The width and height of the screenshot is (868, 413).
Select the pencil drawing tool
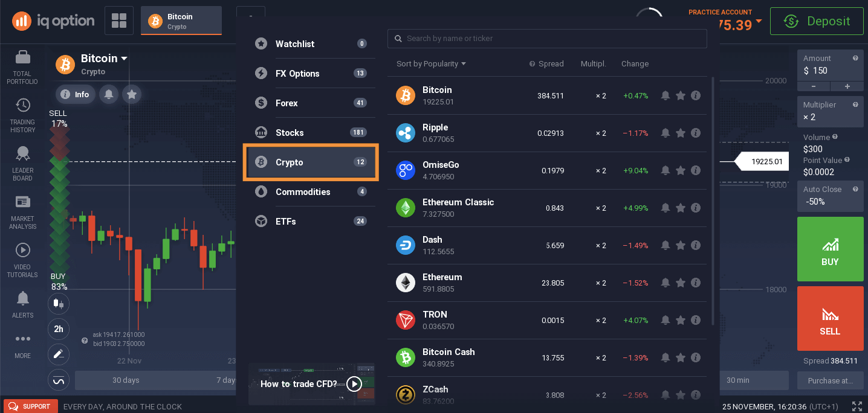point(58,354)
